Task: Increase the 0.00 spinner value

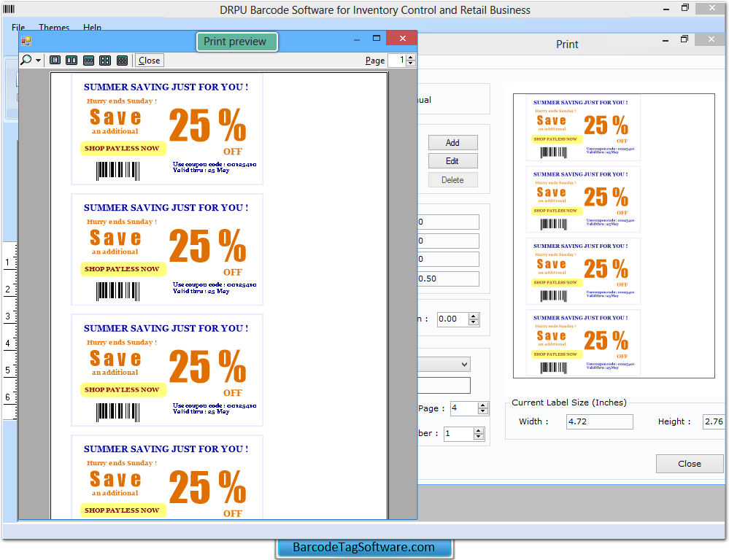Action: 474,316
